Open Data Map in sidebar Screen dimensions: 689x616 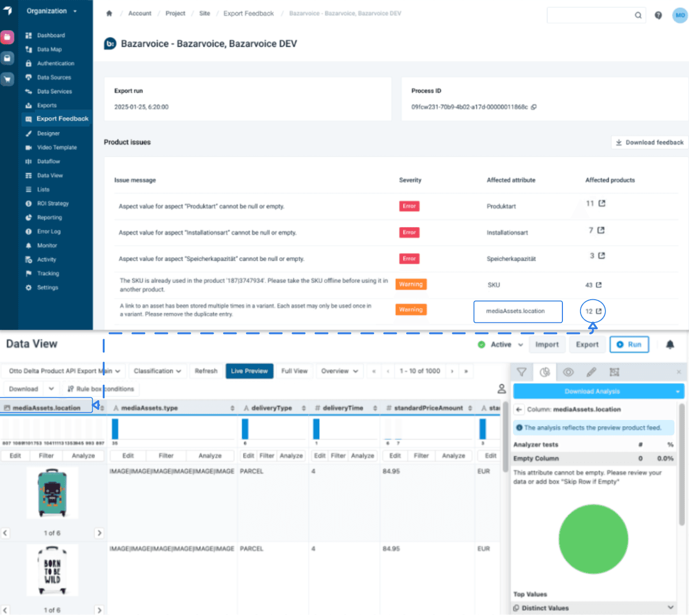pyautogui.click(x=49, y=49)
